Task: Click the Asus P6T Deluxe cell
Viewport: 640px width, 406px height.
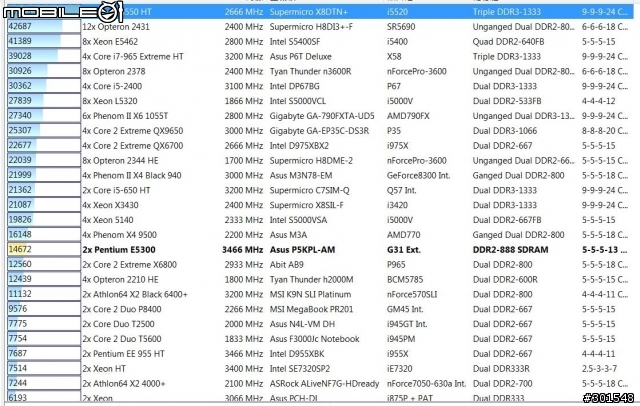Action: 300,56
